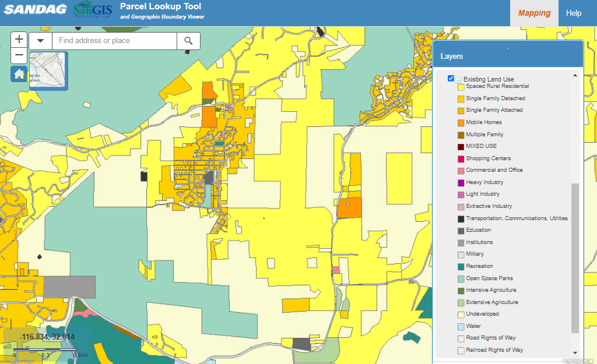Zoom in on the map

pos(19,40)
